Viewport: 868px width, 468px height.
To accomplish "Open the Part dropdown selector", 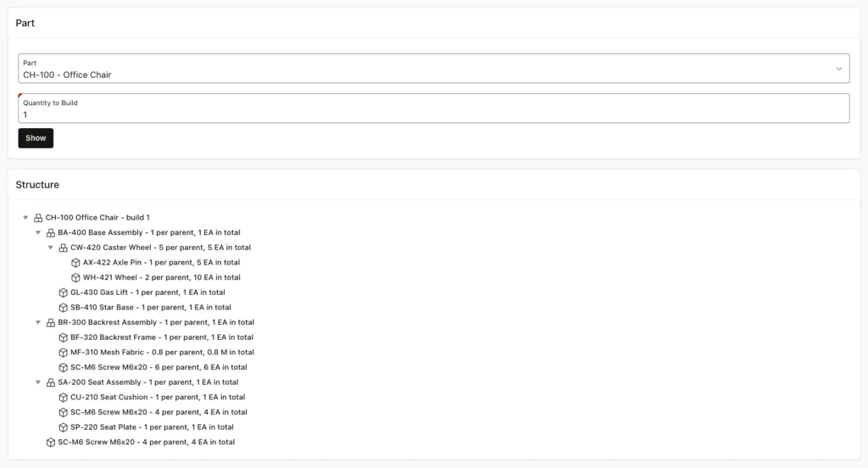I will pyautogui.click(x=433, y=69).
